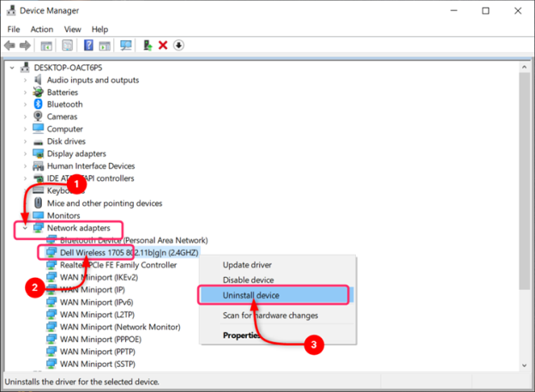Choose Uninstall device from context menu
The width and height of the screenshot is (535, 392).
pyautogui.click(x=251, y=295)
